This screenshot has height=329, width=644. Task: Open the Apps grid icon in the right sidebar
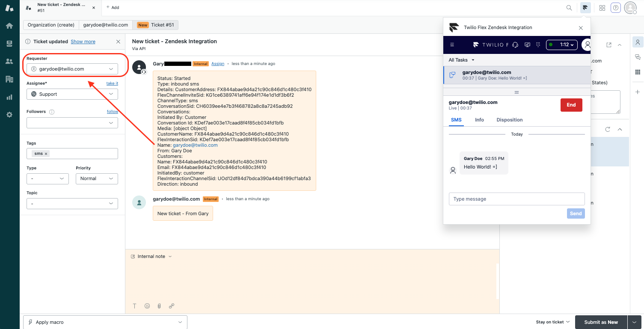(638, 72)
